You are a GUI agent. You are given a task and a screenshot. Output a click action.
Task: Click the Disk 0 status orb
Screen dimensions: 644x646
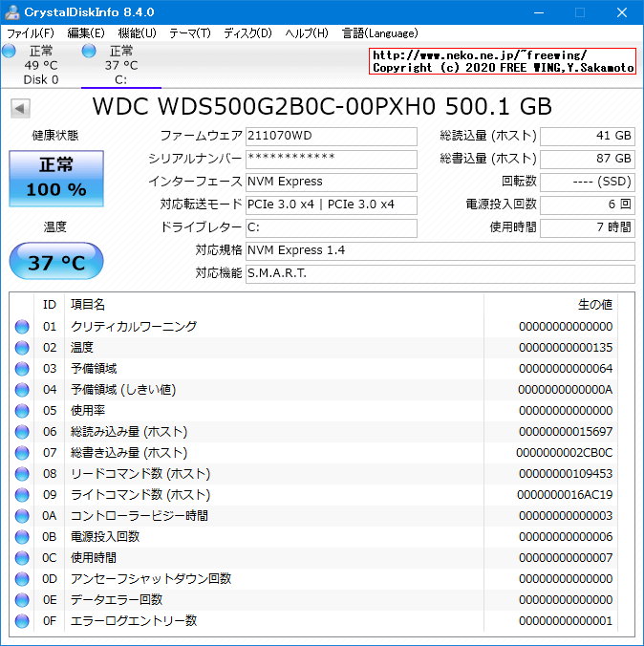point(9,51)
